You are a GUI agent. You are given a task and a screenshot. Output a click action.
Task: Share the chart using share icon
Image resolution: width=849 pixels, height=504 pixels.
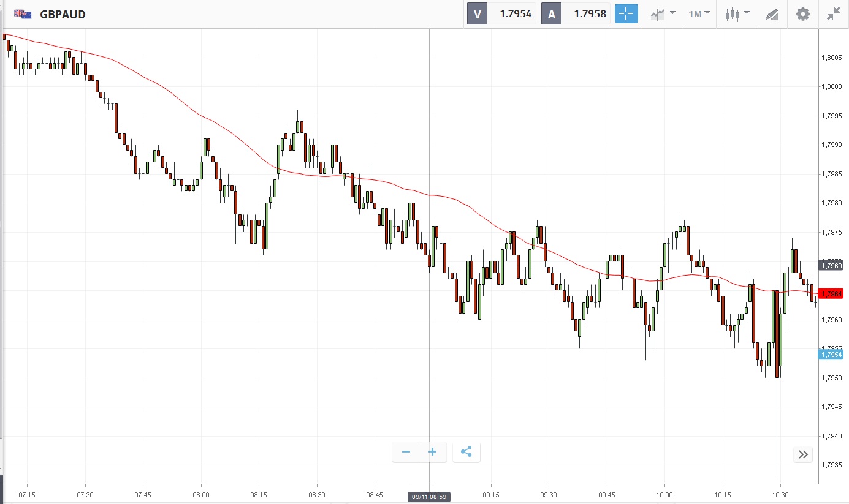click(466, 452)
